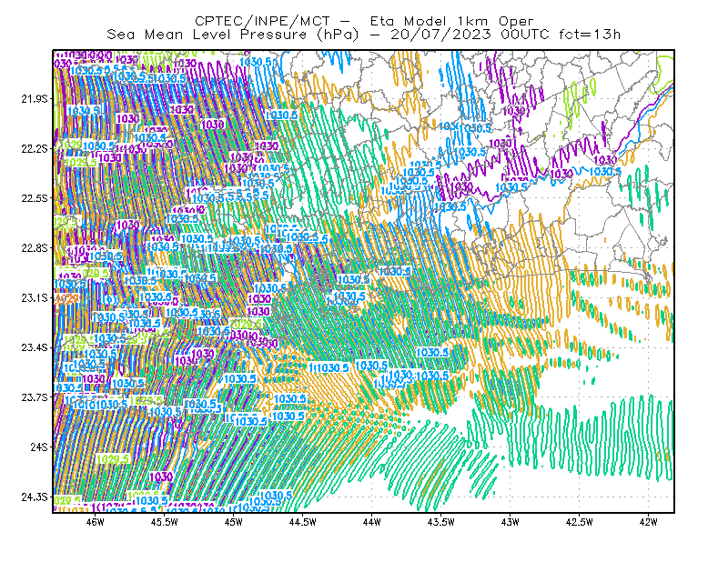The width and height of the screenshot is (728, 562).
Task: Click the 21.9S latitude axis label
Action: point(35,99)
